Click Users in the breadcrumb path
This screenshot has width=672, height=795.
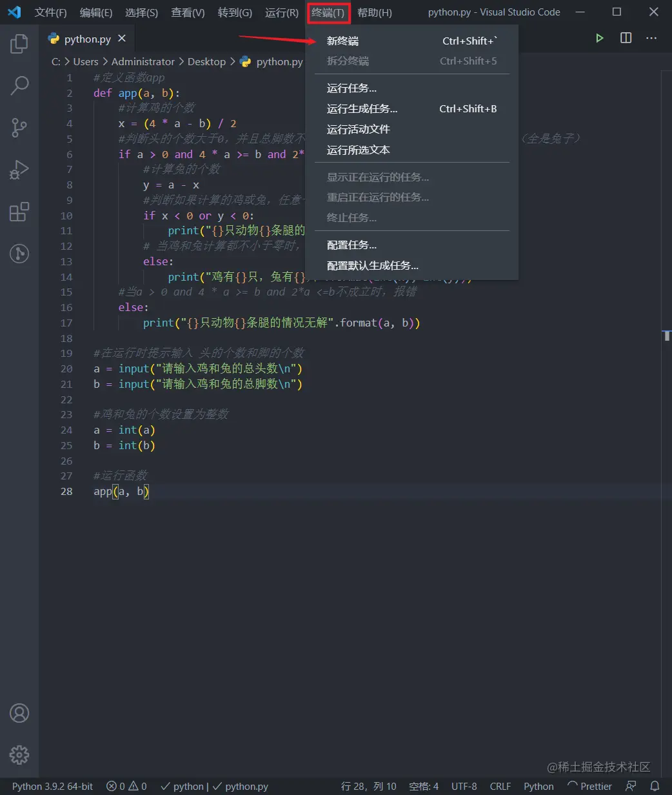(86, 62)
